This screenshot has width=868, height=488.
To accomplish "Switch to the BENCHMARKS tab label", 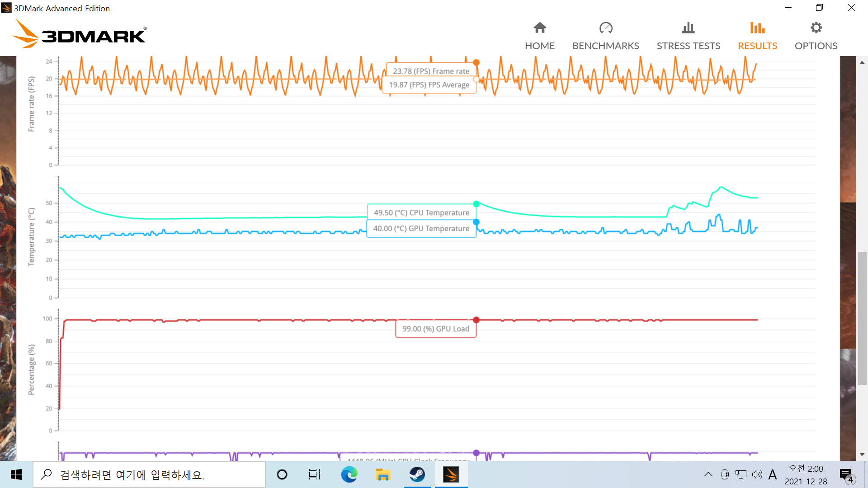I will [605, 46].
